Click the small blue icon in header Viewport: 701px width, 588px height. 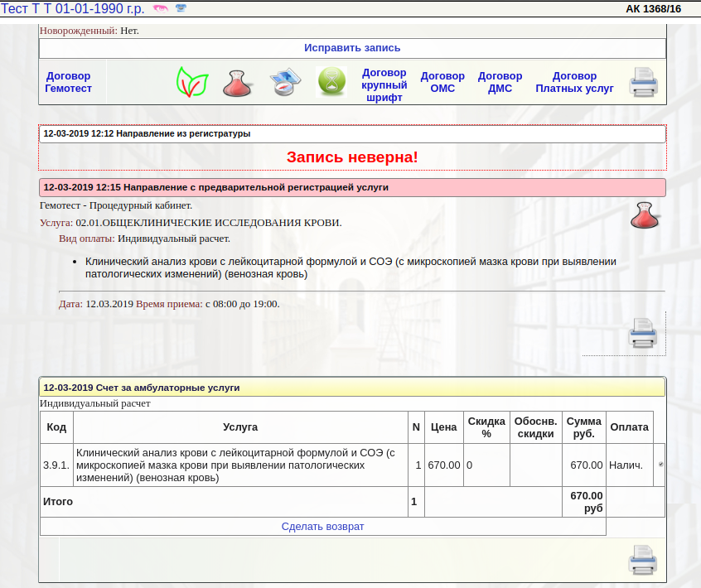pyautogui.click(x=181, y=9)
